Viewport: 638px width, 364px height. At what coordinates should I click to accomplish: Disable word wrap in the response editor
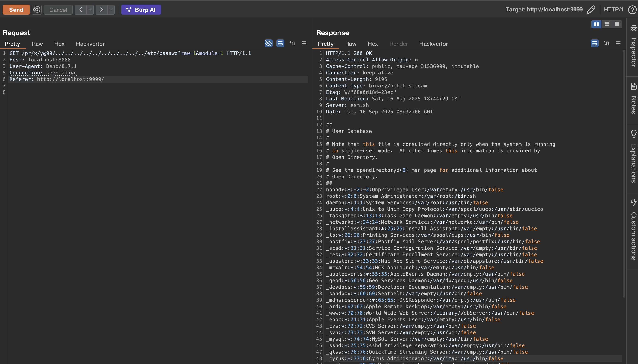click(594, 43)
